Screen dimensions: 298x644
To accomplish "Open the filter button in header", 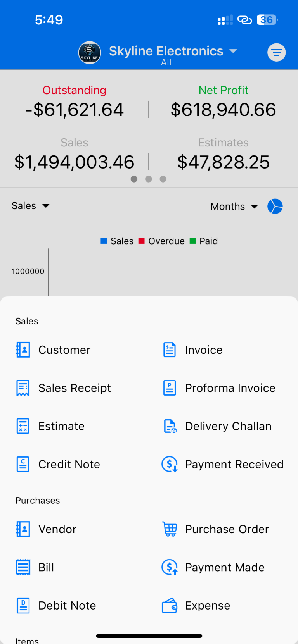I will [x=276, y=52].
